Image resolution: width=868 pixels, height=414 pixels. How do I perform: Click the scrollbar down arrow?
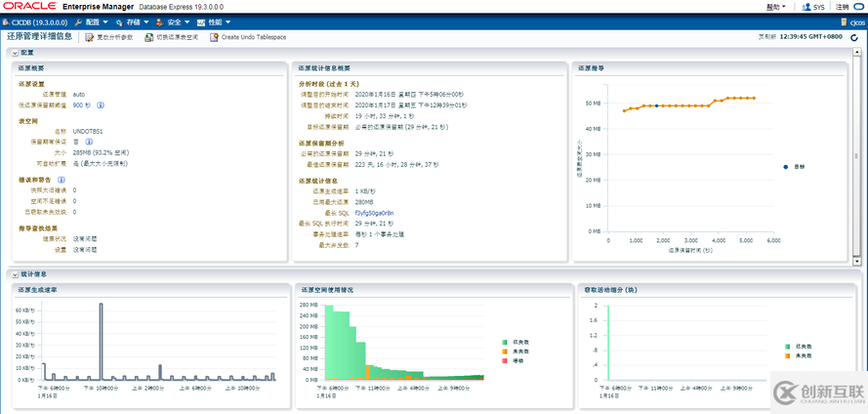pos(857,262)
